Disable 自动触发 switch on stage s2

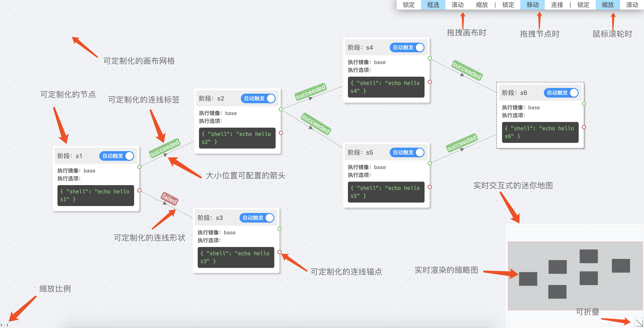(258, 98)
